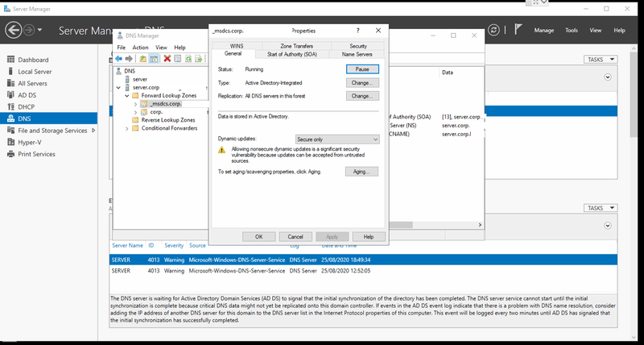Click the Hyper-V sidebar icon

pyautogui.click(x=11, y=143)
